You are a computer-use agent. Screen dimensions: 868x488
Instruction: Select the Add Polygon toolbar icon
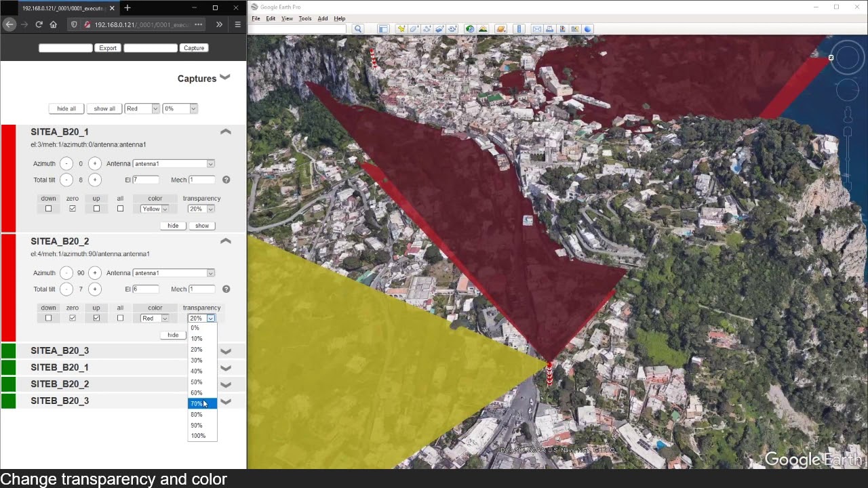click(414, 28)
